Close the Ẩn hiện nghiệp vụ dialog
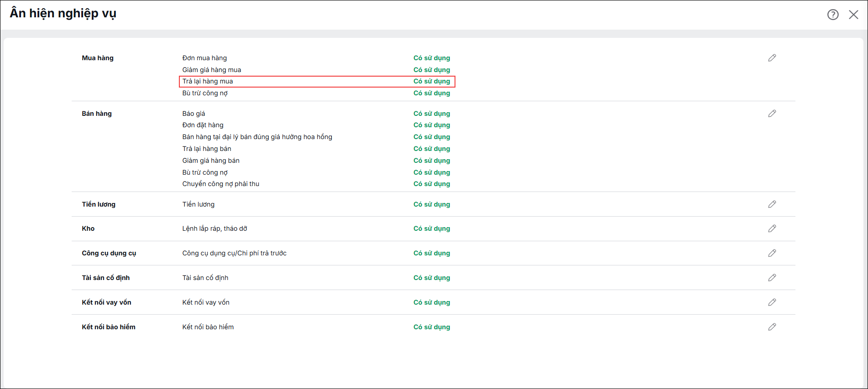Viewport: 868px width, 389px height. [853, 15]
